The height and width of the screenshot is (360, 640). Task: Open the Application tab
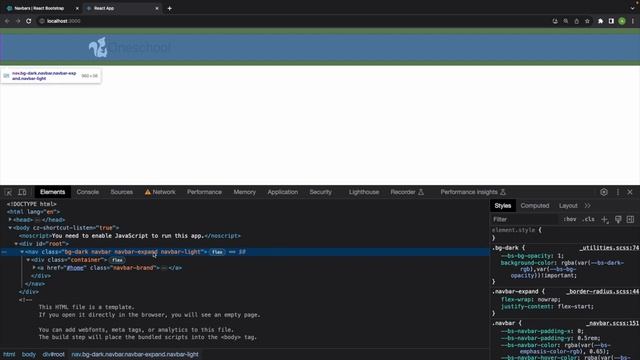282,192
